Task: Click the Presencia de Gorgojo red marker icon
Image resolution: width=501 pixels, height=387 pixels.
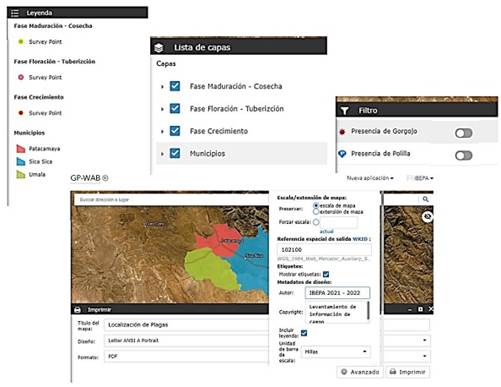Action: click(x=342, y=132)
